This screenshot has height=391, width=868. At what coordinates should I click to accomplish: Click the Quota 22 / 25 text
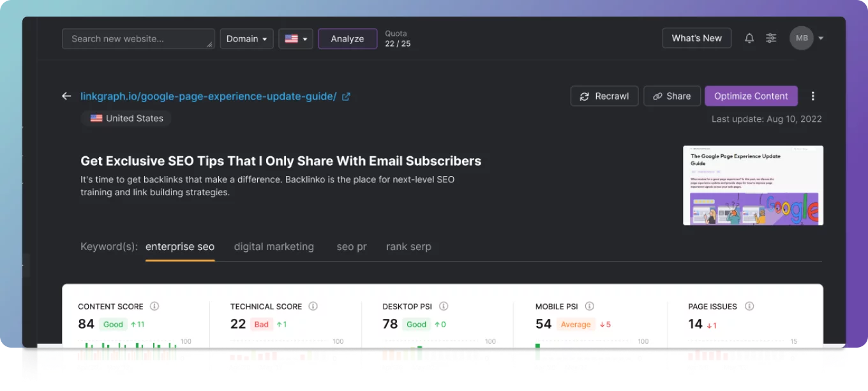(398, 38)
